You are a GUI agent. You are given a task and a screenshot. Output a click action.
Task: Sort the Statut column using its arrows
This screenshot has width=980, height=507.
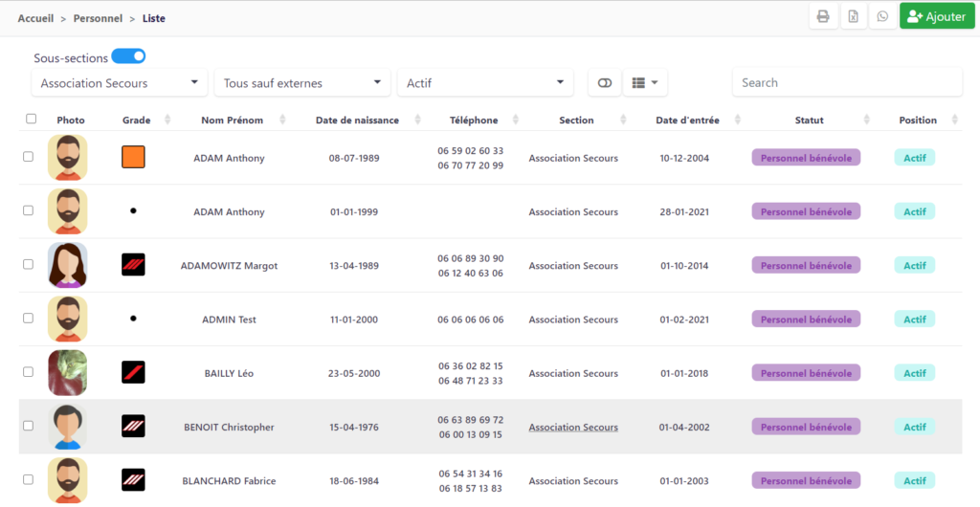(866, 120)
